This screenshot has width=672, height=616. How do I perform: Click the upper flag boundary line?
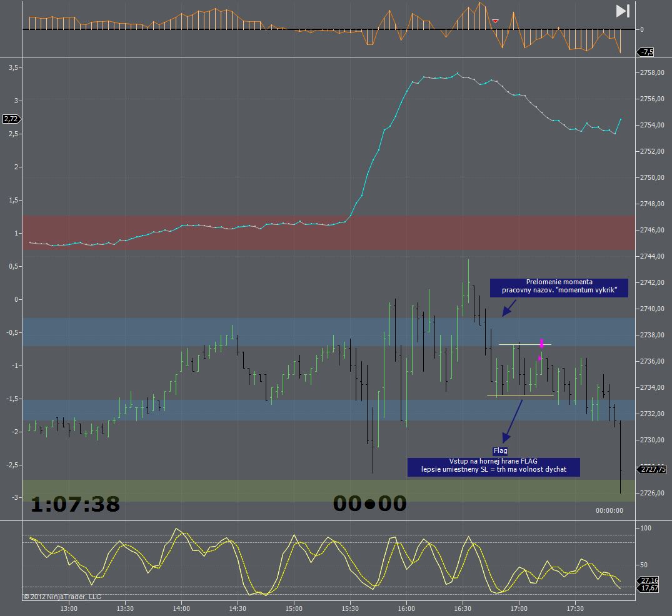525,344
